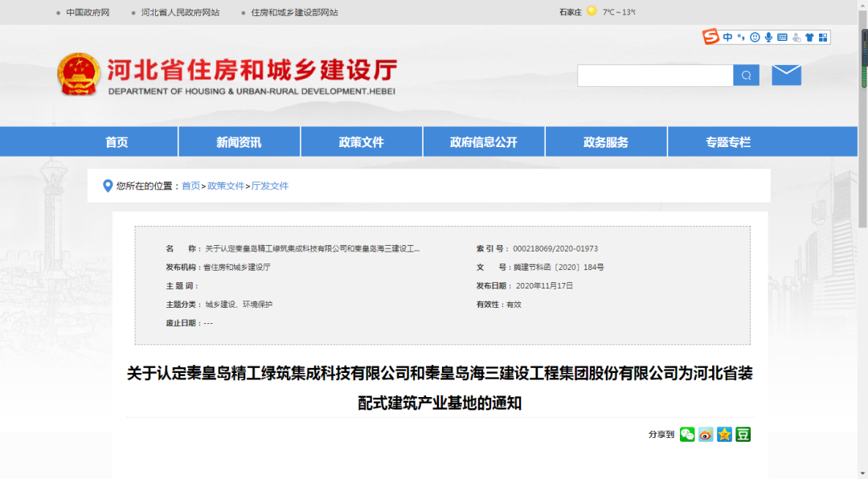Open Sogou skin shirt icon
Screen dimensions: 868x479
[809, 37]
